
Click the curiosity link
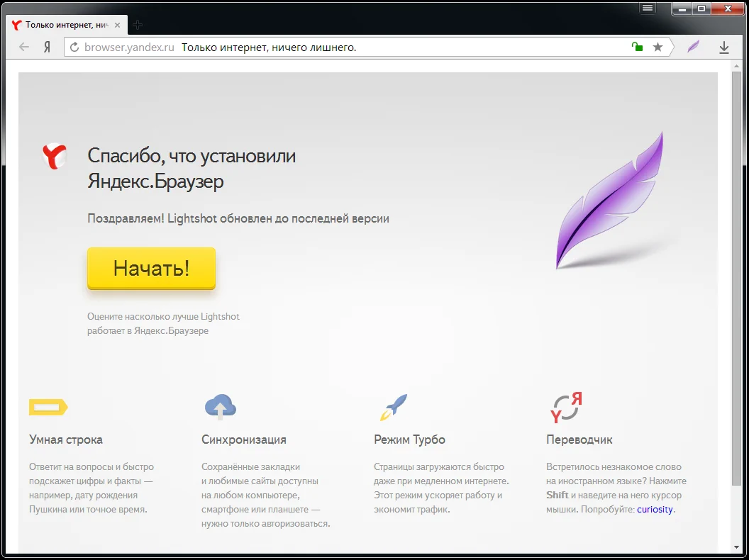click(x=655, y=510)
